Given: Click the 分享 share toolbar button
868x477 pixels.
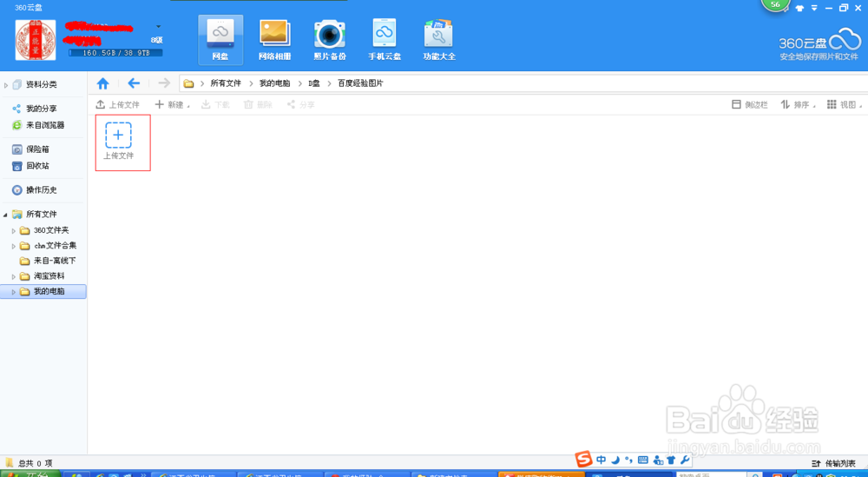Looking at the screenshot, I should [x=300, y=105].
